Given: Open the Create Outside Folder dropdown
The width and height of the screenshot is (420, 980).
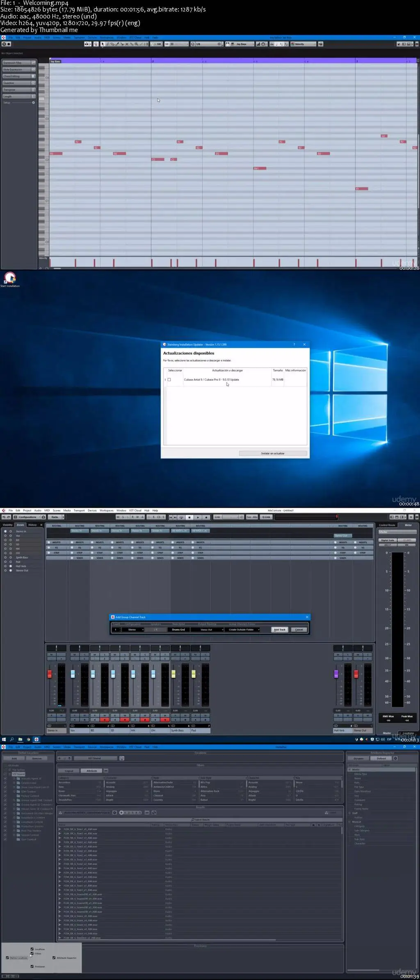Looking at the screenshot, I should click(x=242, y=629).
